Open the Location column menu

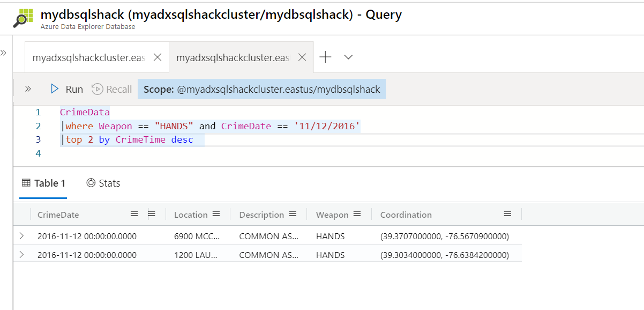tap(216, 214)
